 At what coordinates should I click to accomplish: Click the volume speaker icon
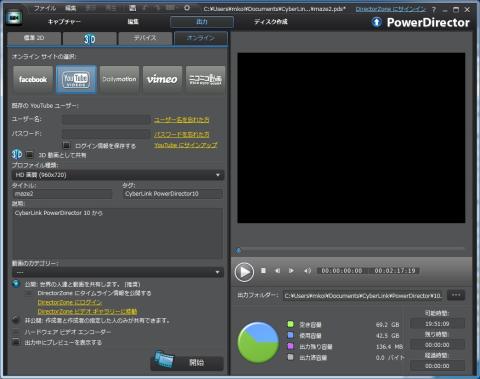point(307,271)
